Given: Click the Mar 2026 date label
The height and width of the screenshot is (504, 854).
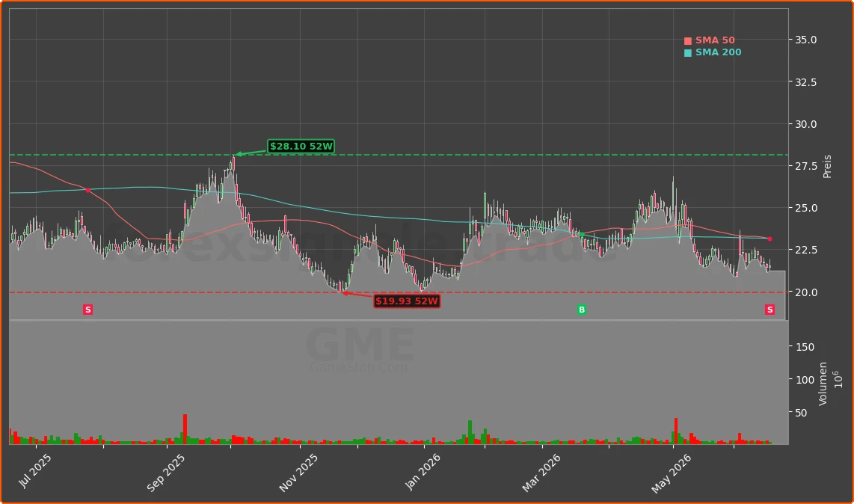Looking at the screenshot, I should pyautogui.click(x=541, y=473).
